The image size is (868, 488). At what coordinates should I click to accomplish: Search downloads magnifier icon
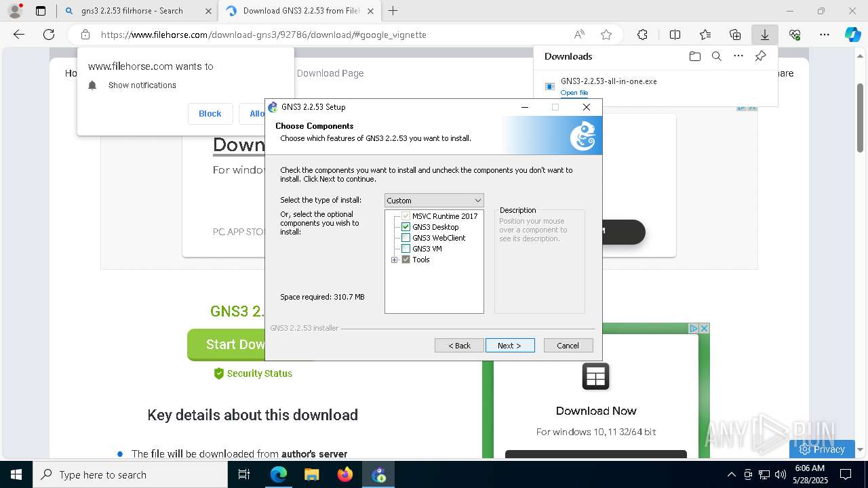click(x=716, y=56)
